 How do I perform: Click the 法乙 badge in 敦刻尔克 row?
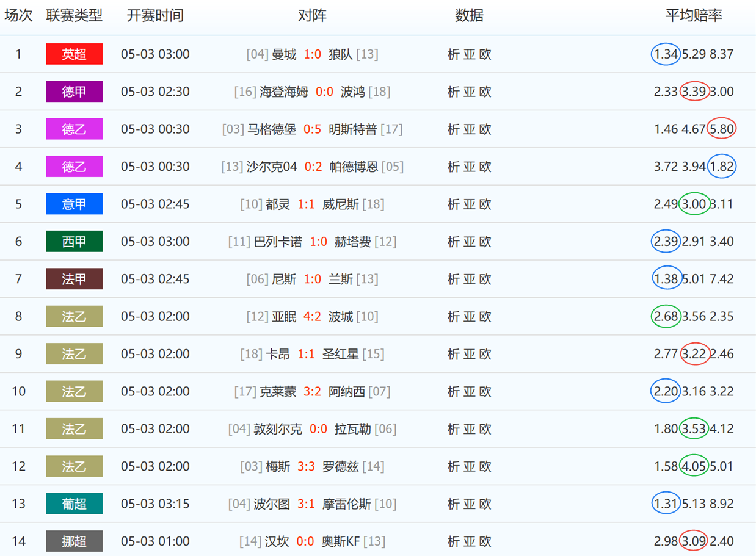[x=74, y=429]
